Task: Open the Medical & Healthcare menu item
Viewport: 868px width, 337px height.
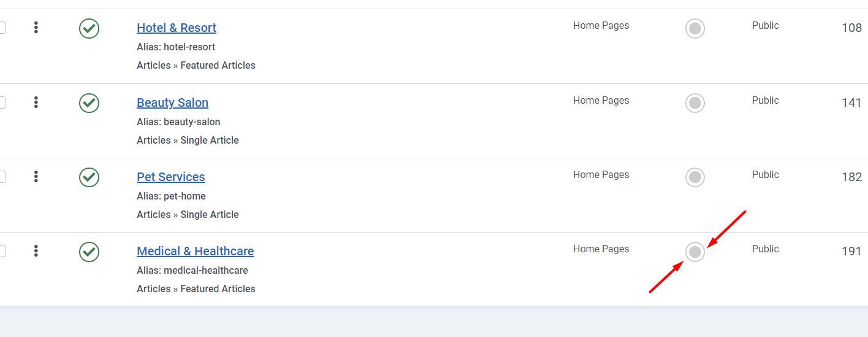Action: 195,251
